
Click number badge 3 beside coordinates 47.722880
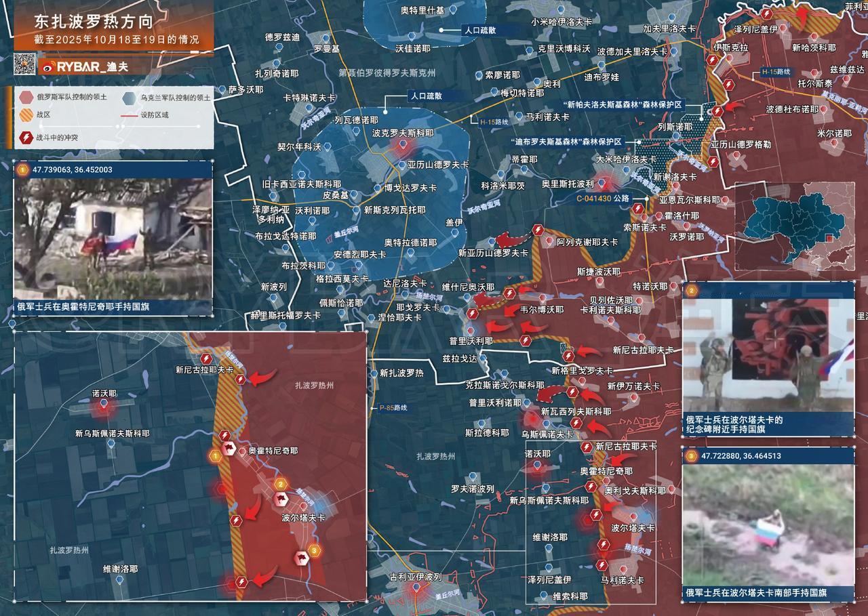pos(692,456)
